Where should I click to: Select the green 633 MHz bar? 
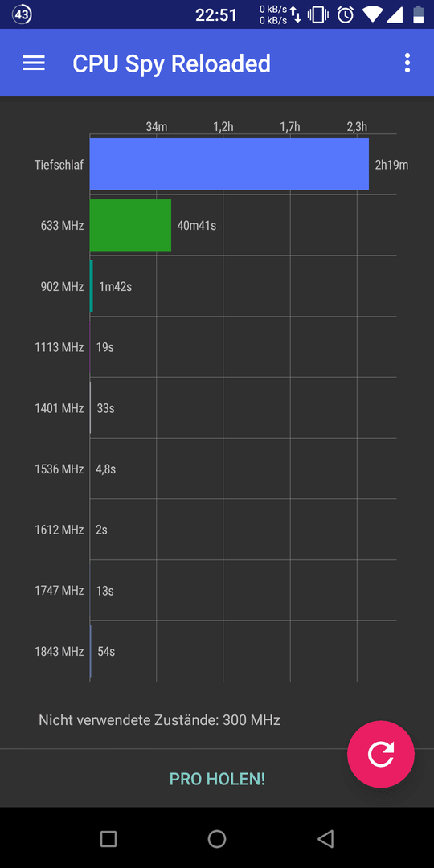tap(131, 225)
